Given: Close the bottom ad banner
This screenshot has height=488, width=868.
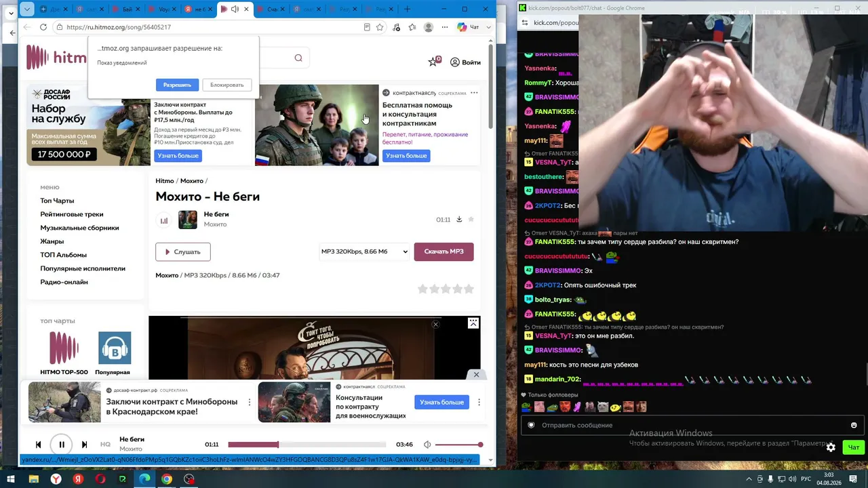Looking at the screenshot, I should coord(476,375).
